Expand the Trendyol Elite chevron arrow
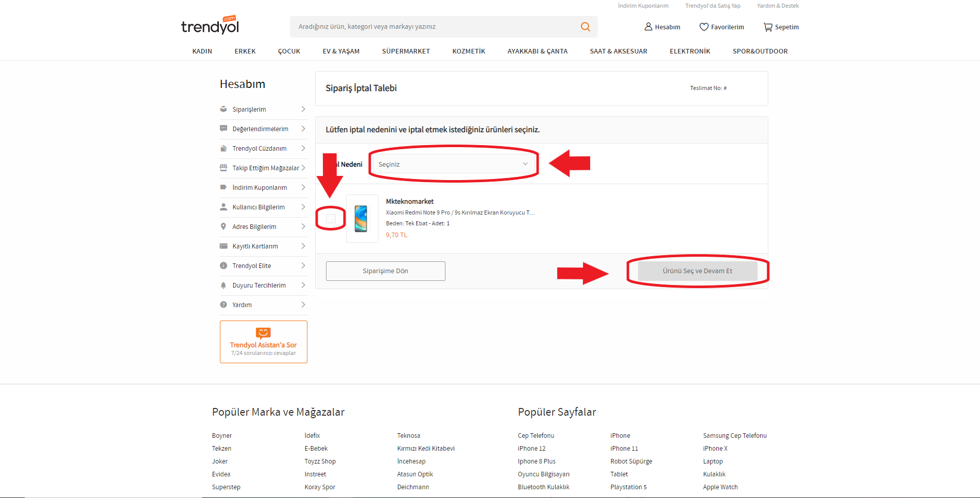Viewport: 980px width, 498px height. pyautogui.click(x=303, y=265)
